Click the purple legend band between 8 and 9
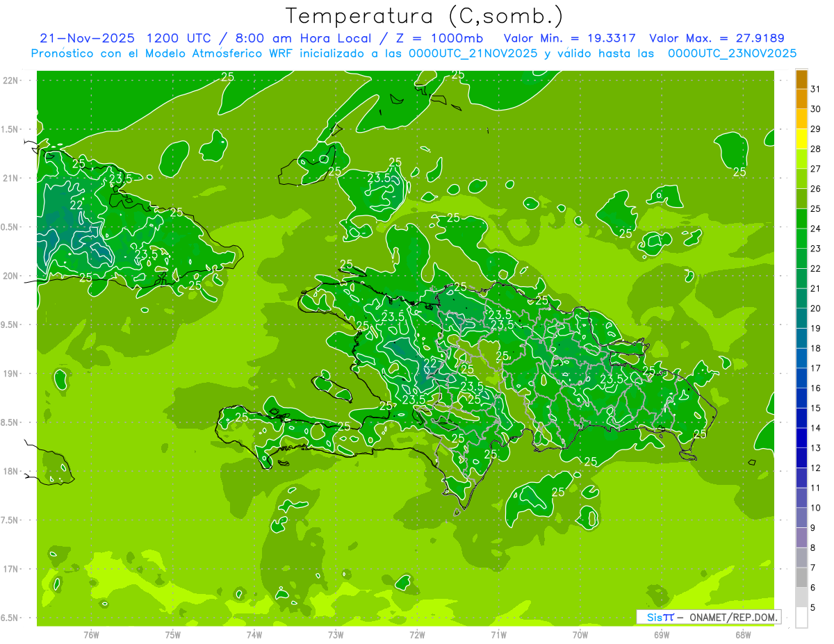Viewport: 834px width, 644px height. (801, 538)
